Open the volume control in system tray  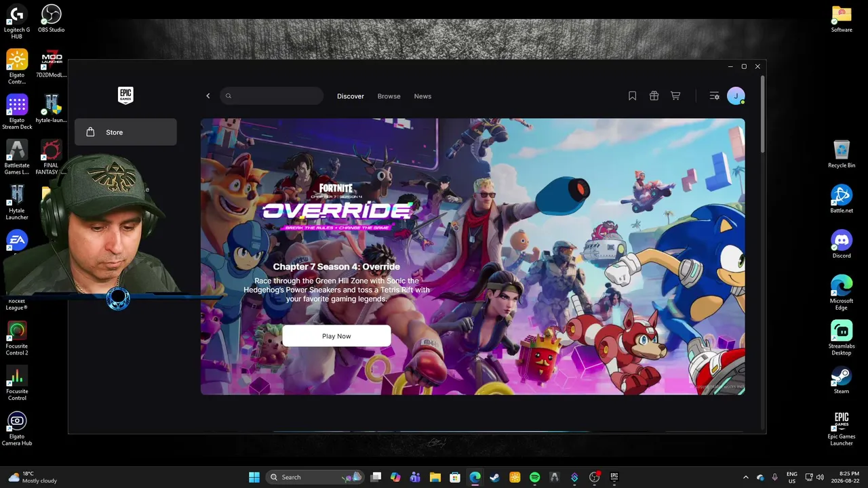(x=821, y=477)
